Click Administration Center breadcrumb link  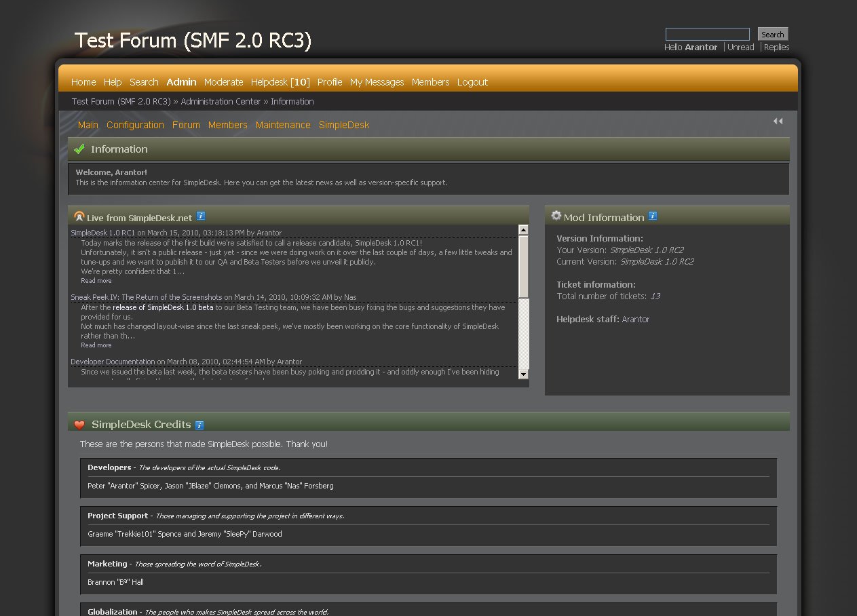click(x=221, y=102)
